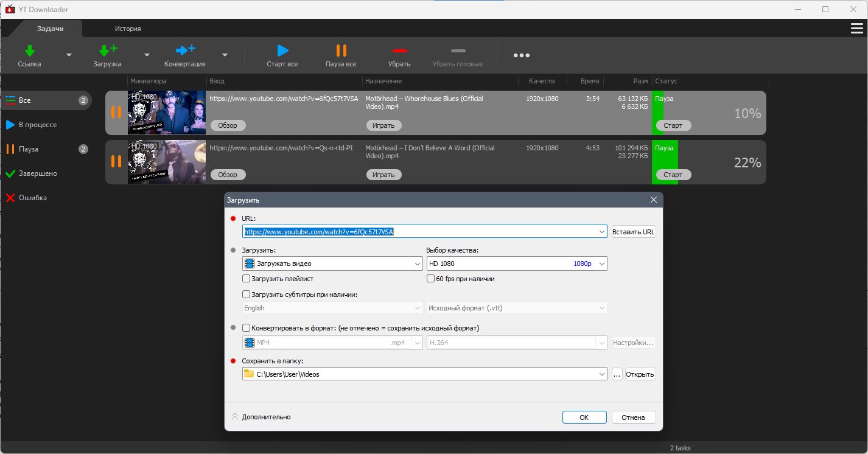The image size is (868, 454).
Task: Open the three-dots more options icon
Action: click(x=522, y=55)
